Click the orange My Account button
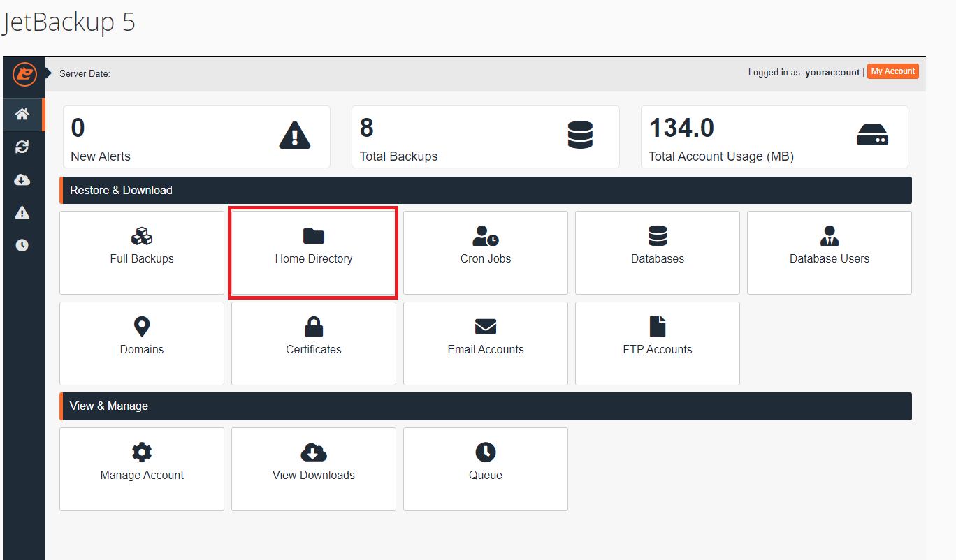The height and width of the screenshot is (560, 956). pos(892,71)
